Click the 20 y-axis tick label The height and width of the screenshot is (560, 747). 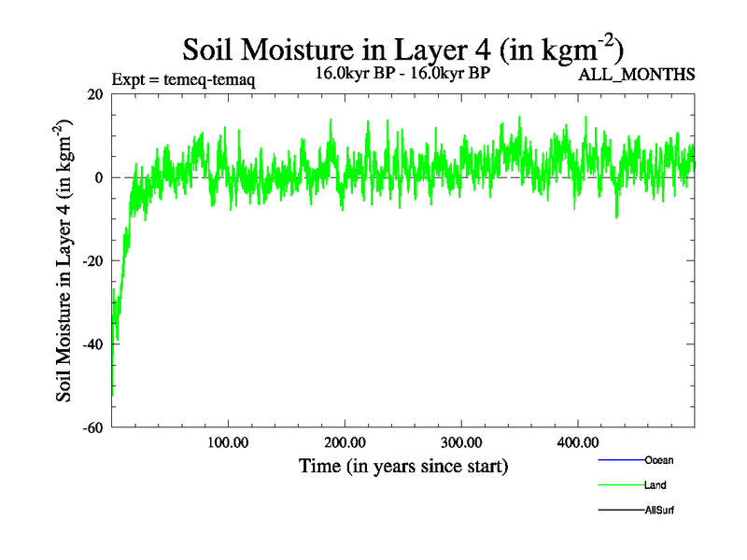click(x=94, y=94)
